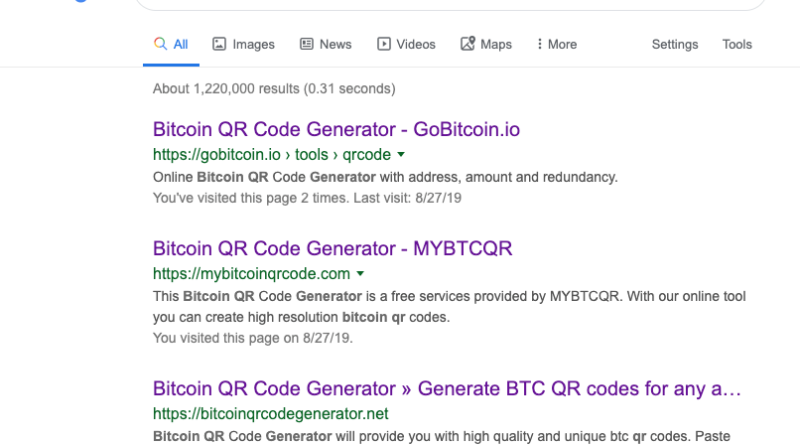
Task: Open Bitcoin QR Code Generator - MYBTCQR result
Action: point(333,249)
